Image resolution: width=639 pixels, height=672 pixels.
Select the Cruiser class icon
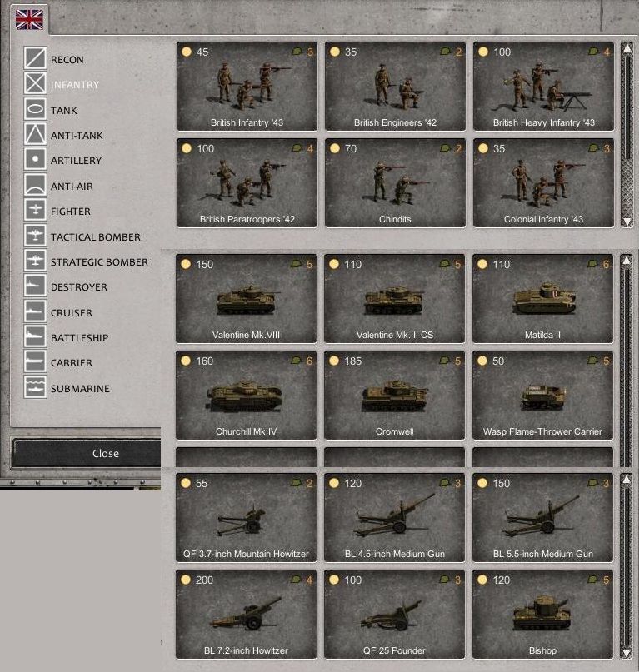35,311
